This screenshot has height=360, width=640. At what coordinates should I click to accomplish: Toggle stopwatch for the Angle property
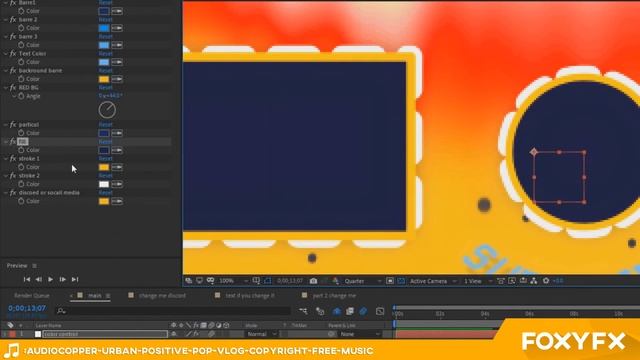pos(21,96)
